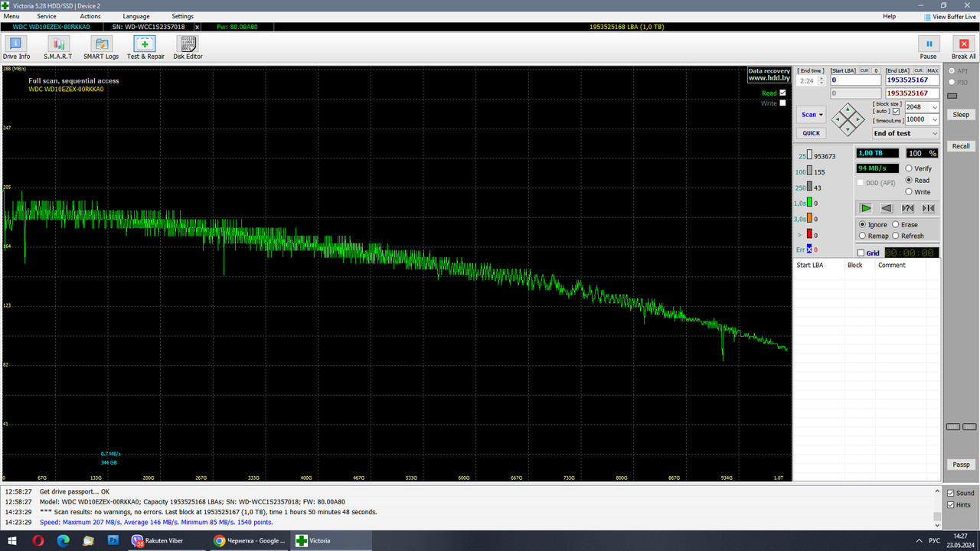The width and height of the screenshot is (980, 551).
Task: Click the Sleep button
Action: [961, 115]
